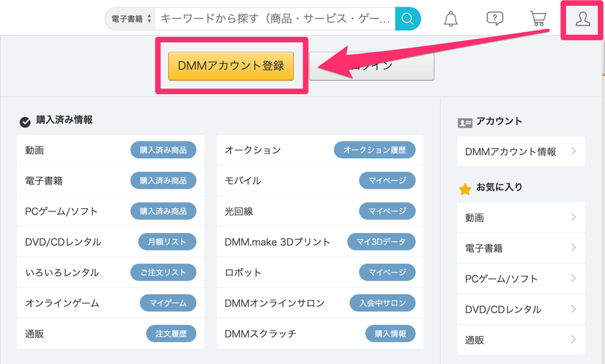605x364 pixels.
Task: Click the お気に入り heading
Action: coord(499,187)
